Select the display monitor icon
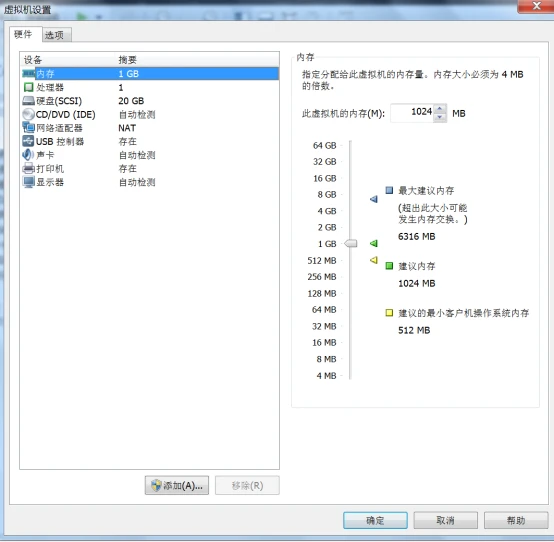The width and height of the screenshot is (554, 542). (28, 182)
